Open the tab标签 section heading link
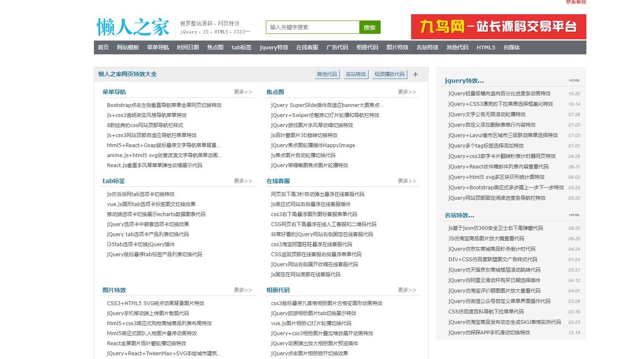 coord(114,181)
